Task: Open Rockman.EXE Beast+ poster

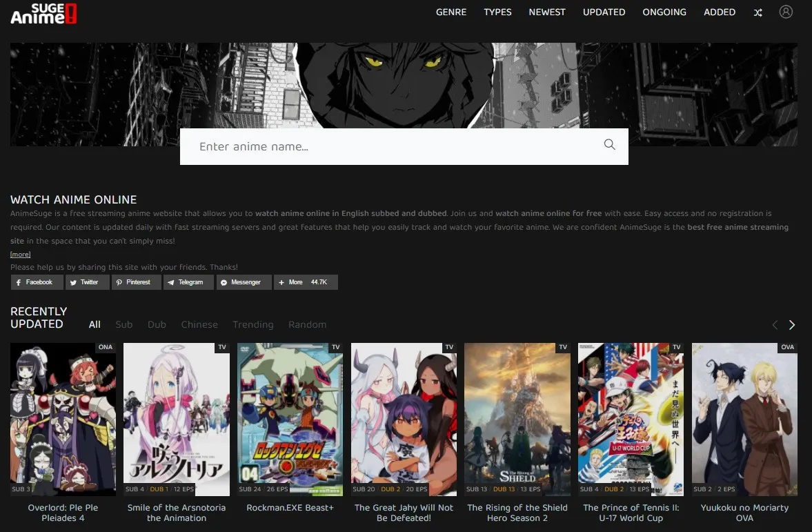Action: pyautogui.click(x=290, y=419)
